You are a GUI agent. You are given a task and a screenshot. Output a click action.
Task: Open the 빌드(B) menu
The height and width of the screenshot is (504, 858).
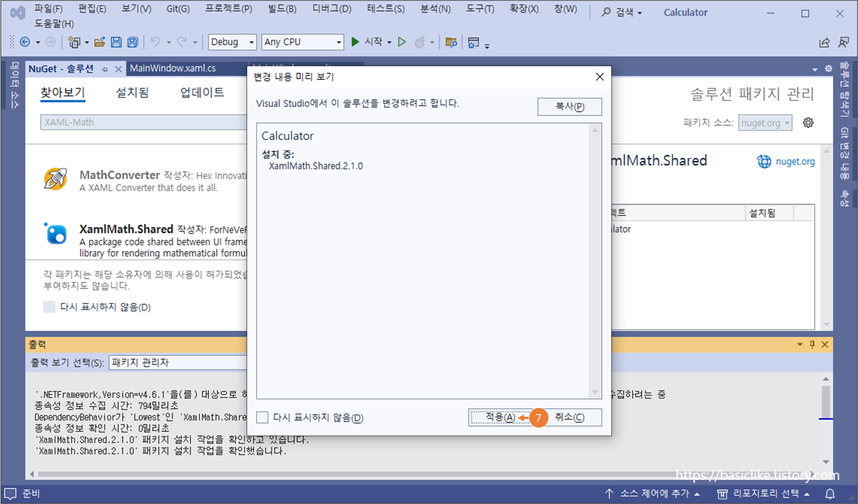(282, 9)
